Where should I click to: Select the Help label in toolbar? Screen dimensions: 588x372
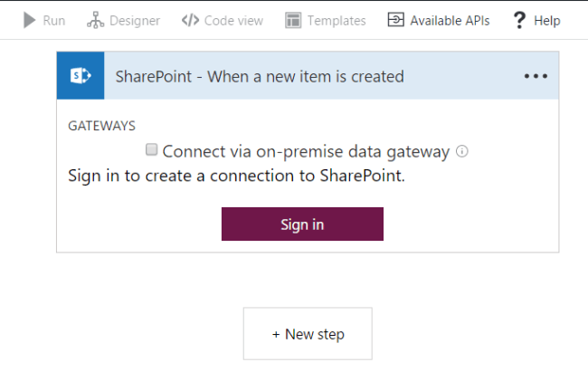tap(546, 20)
